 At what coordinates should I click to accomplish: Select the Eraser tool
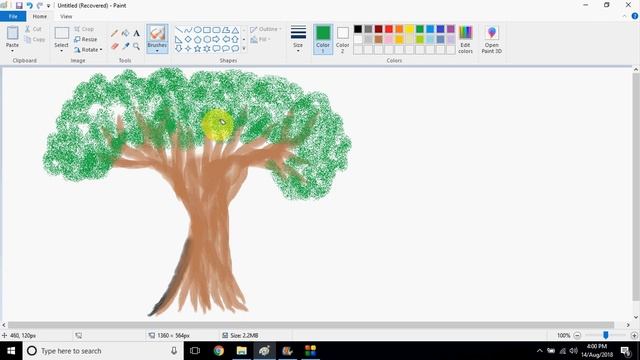click(114, 46)
